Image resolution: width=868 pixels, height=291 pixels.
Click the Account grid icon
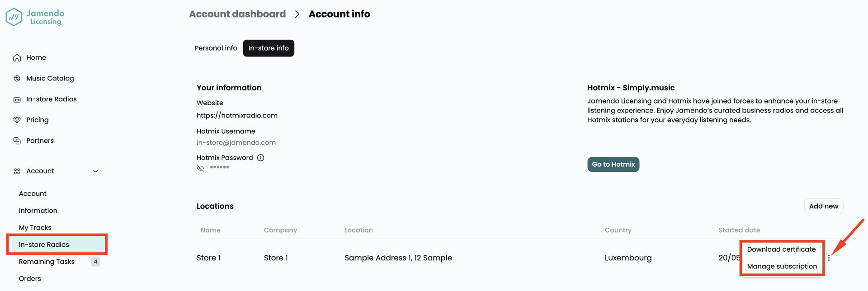click(x=17, y=171)
